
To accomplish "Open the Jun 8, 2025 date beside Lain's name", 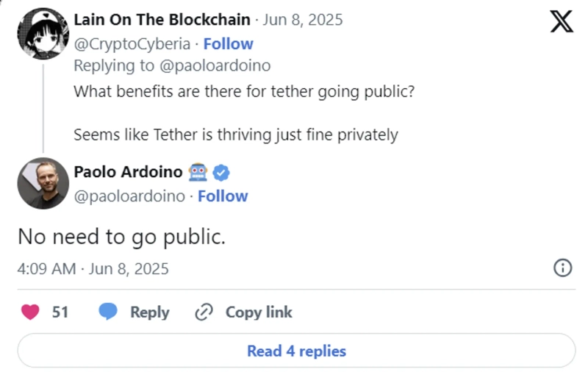I will click(x=303, y=20).
